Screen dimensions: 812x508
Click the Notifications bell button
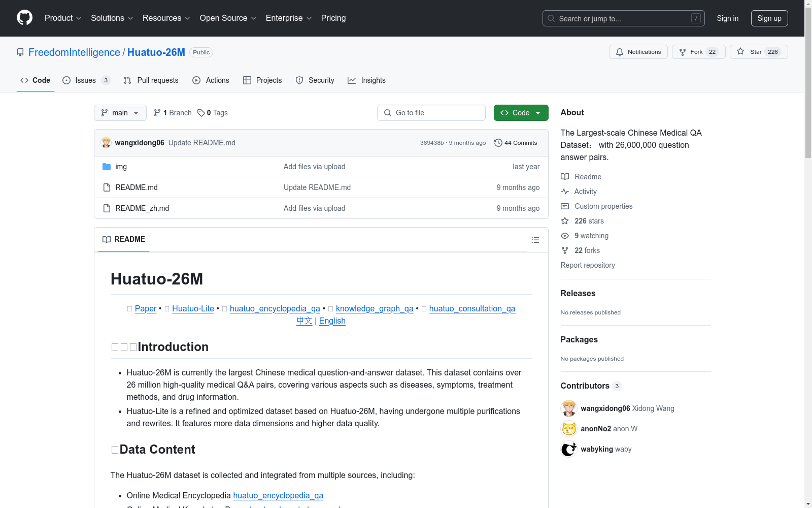pos(638,52)
